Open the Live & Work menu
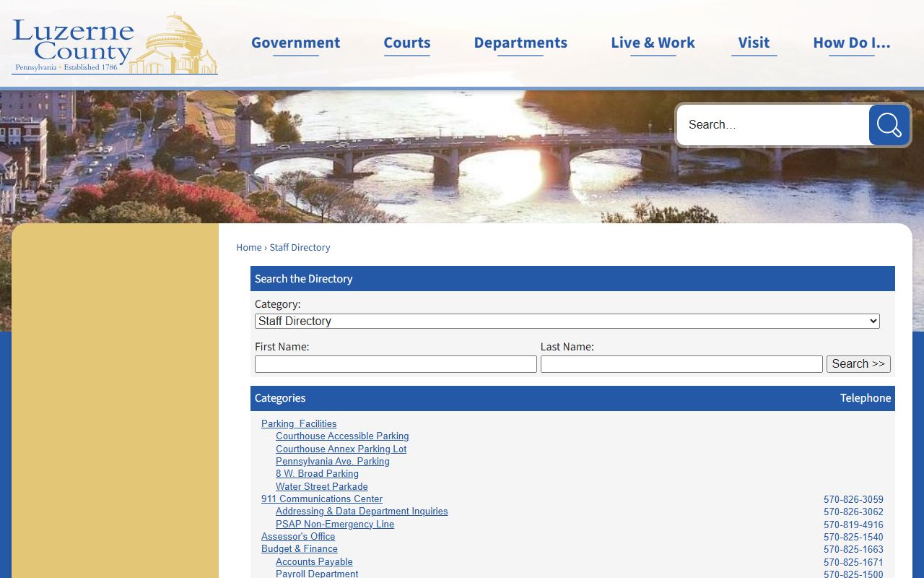Image resolution: width=924 pixels, height=578 pixels. pos(653,43)
